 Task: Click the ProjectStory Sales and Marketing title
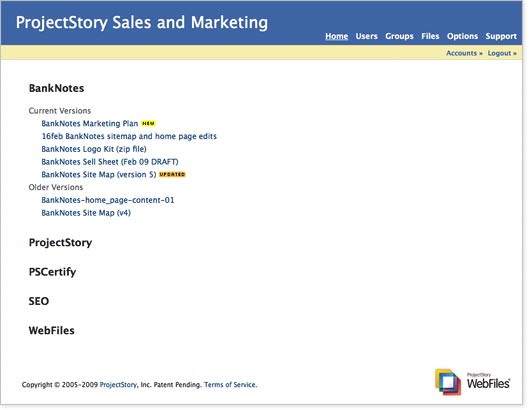click(142, 23)
